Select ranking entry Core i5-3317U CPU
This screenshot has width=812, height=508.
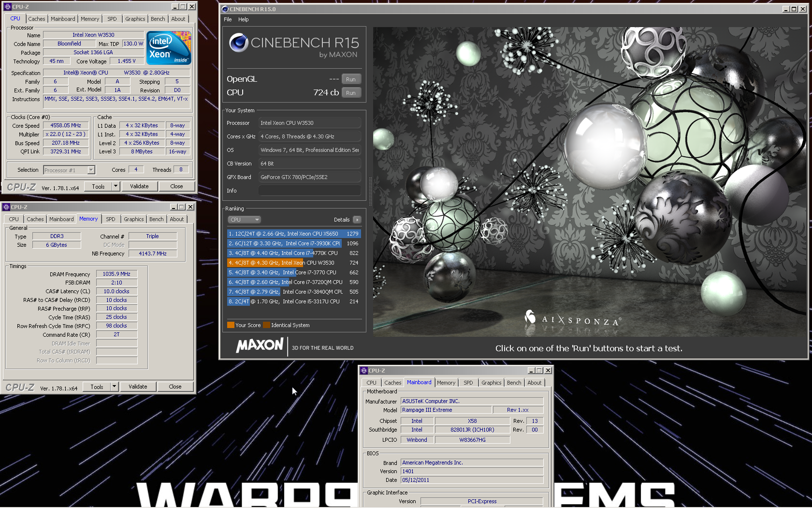point(294,301)
